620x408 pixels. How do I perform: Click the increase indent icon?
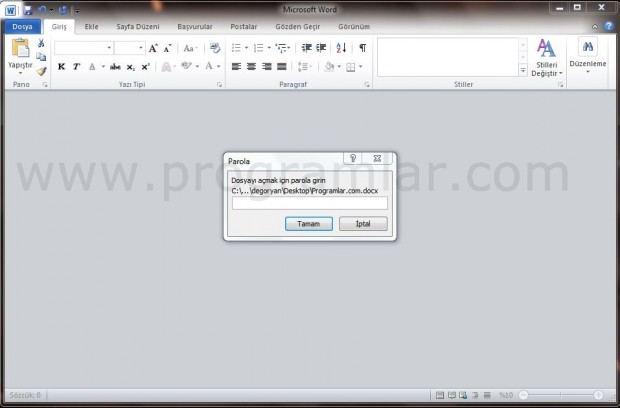click(321, 48)
